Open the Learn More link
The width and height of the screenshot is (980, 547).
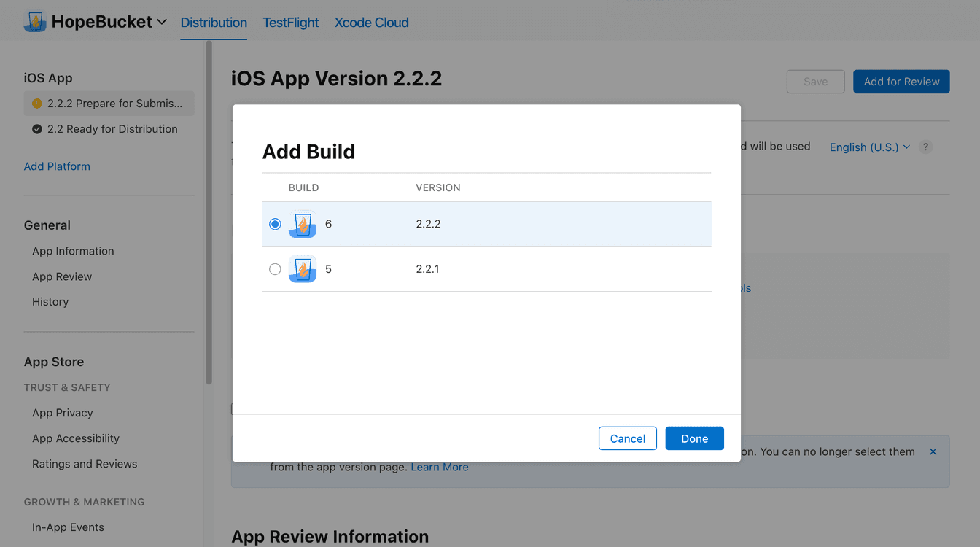[x=439, y=467]
